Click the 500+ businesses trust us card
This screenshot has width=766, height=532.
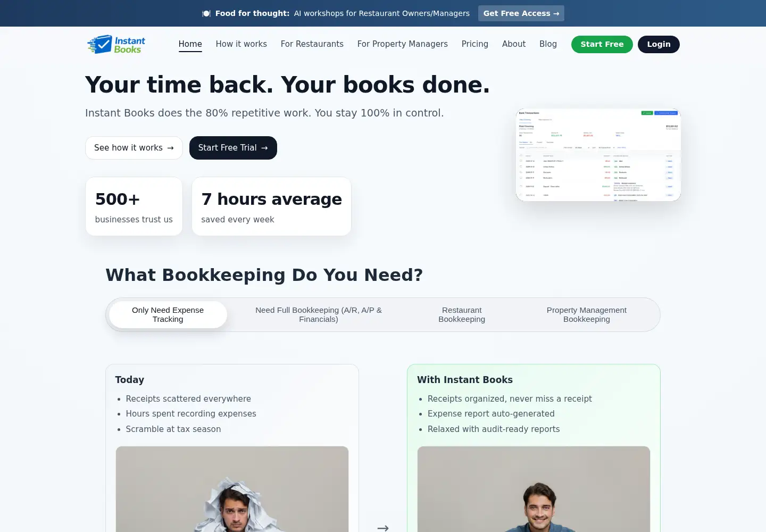tap(134, 206)
